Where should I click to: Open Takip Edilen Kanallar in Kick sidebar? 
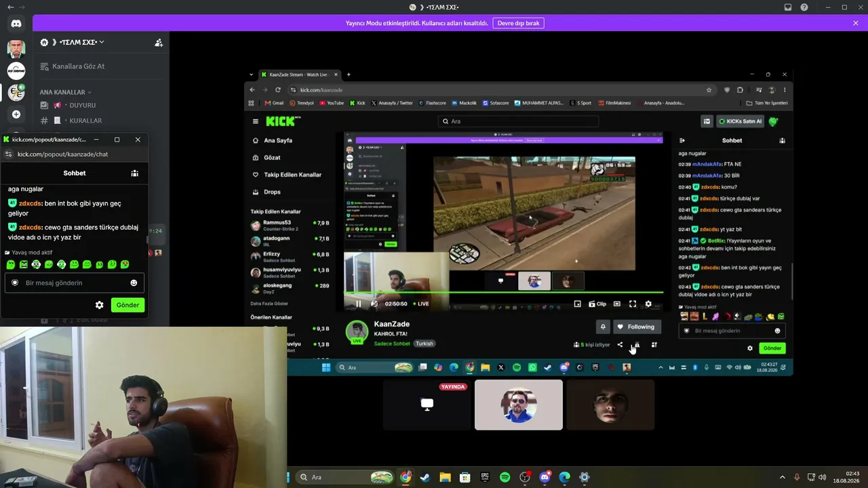click(287, 174)
